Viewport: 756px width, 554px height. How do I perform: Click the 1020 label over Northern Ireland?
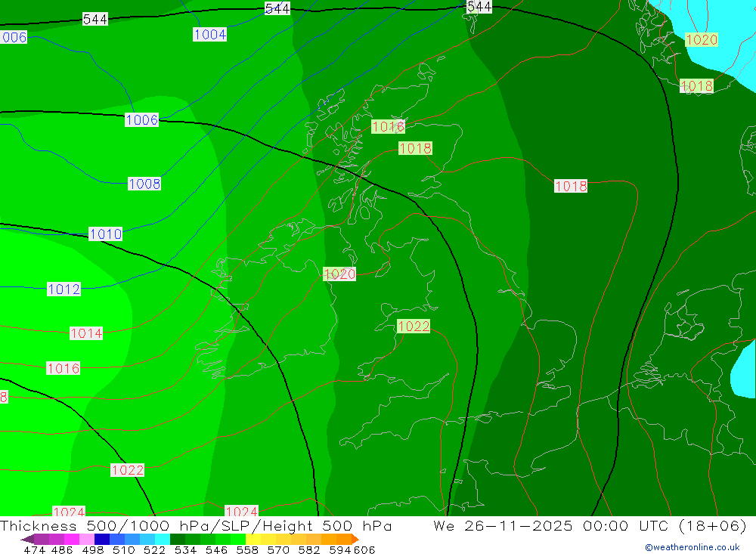(x=339, y=274)
